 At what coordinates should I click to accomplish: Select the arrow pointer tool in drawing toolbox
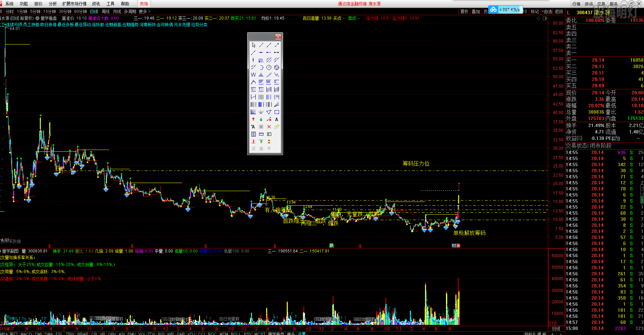[x=253, y=45]
